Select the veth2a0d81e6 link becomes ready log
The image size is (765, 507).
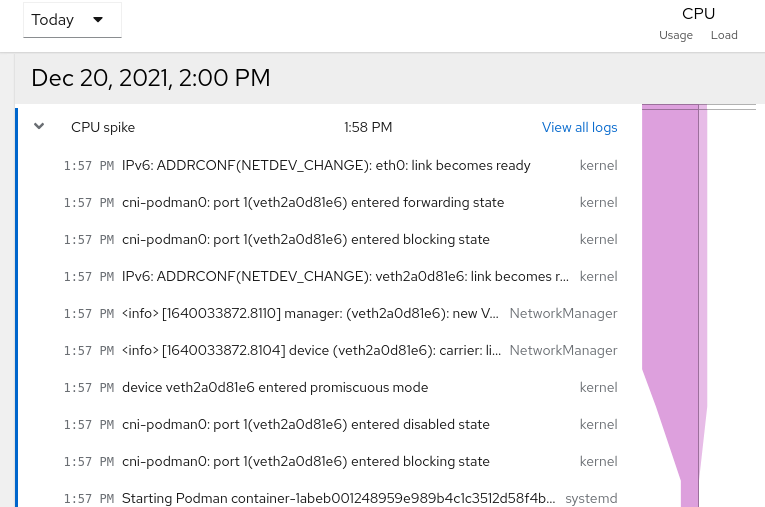[345, 276]
